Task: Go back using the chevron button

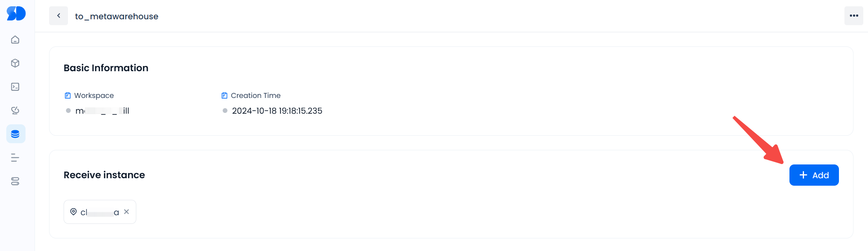Action: coord(59,16)
